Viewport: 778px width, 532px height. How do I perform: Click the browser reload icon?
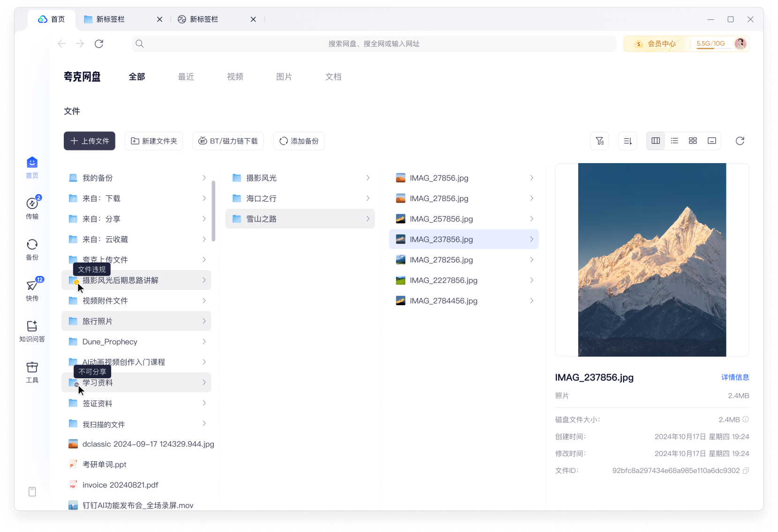pyautogui.click(x=99, y=44)
